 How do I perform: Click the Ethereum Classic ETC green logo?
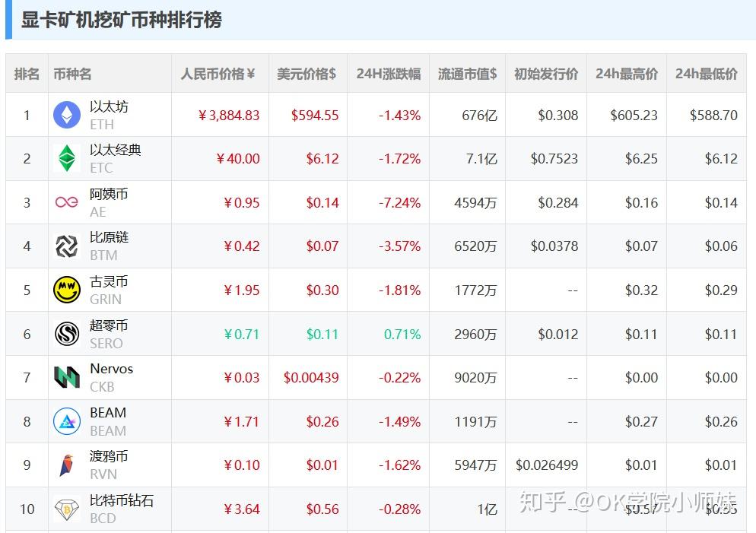click(68, 158)
